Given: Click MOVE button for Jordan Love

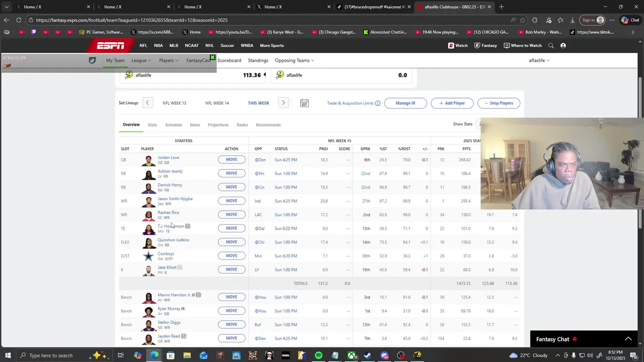Looking at the screenshot, I should click(x=231, y=159).
